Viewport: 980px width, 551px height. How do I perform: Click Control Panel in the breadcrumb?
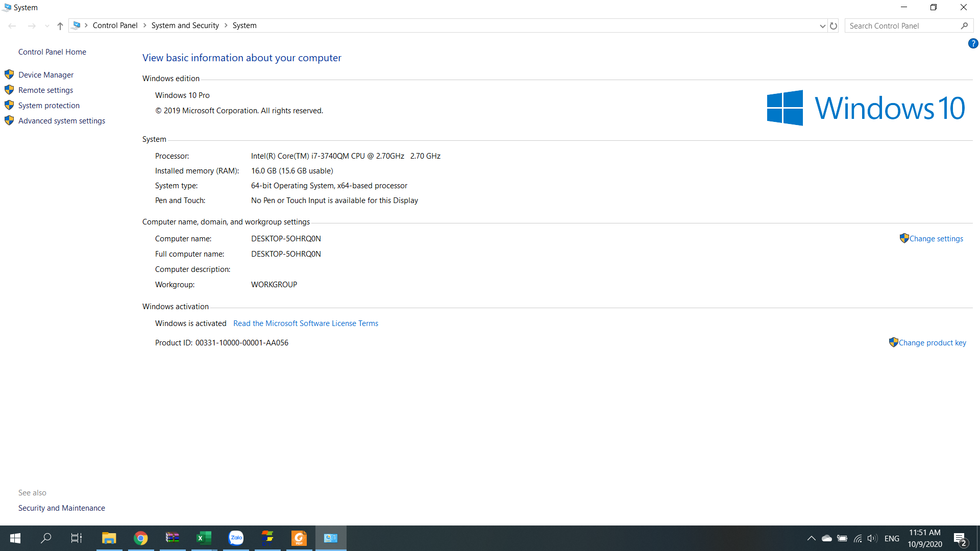tap(115, 26)
